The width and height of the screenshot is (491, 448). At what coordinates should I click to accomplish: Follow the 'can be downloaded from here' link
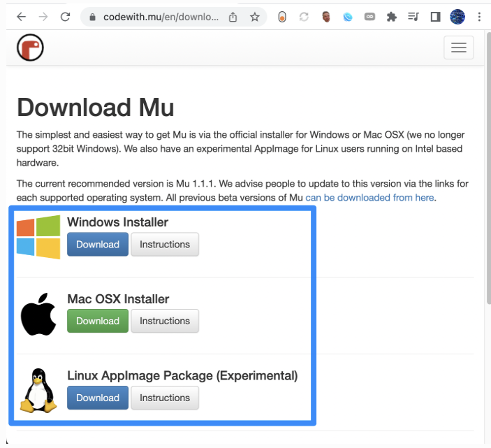coord(369,198)
